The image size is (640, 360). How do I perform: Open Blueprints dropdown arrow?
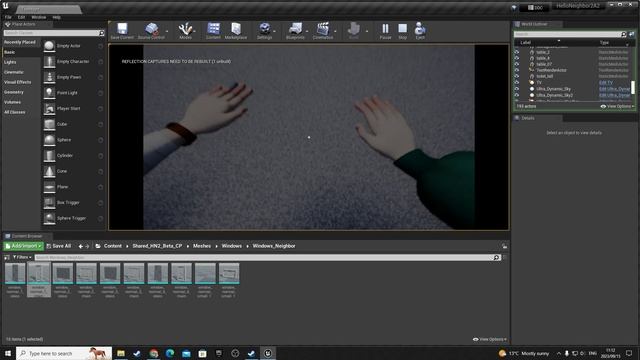pyautogui.click(x=307, y=31)
